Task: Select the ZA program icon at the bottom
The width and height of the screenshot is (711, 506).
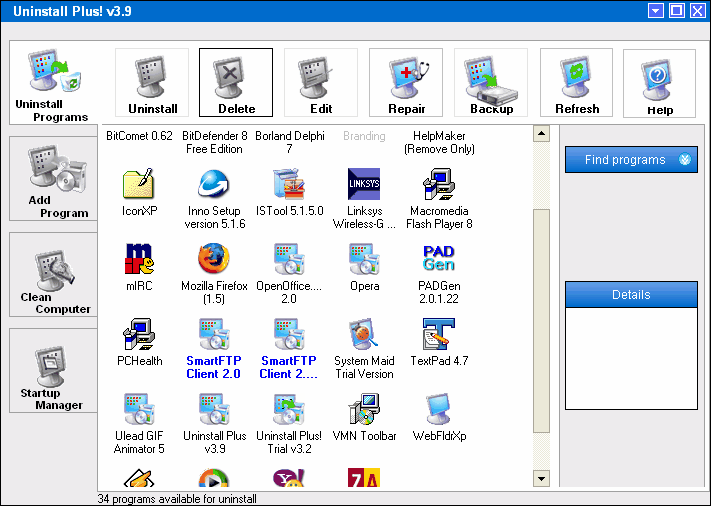Action: (x=364, y=478)
